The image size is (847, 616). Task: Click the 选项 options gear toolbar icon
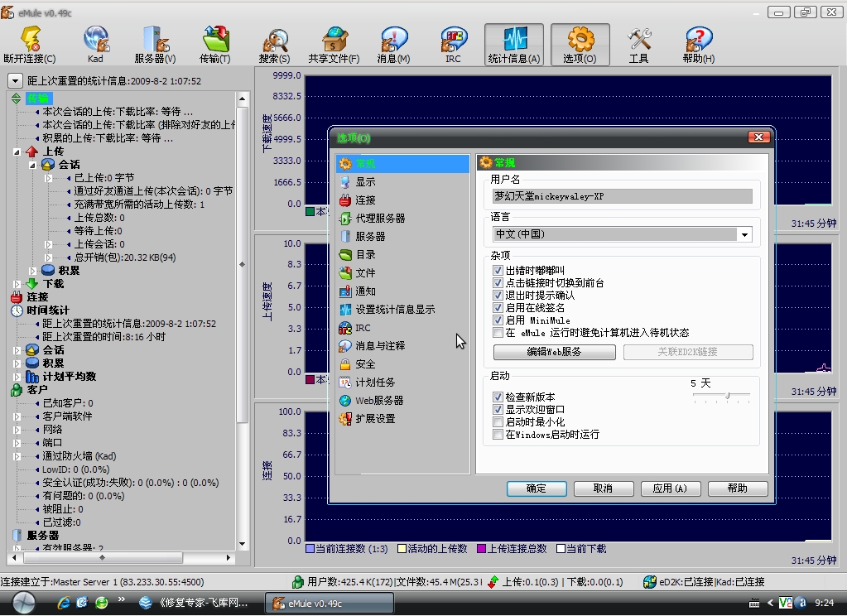(x=580, y=45)
